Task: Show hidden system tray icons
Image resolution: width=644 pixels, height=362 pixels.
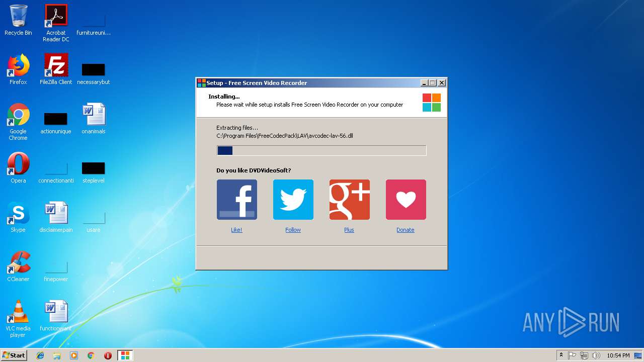Action: click(561, 355)
